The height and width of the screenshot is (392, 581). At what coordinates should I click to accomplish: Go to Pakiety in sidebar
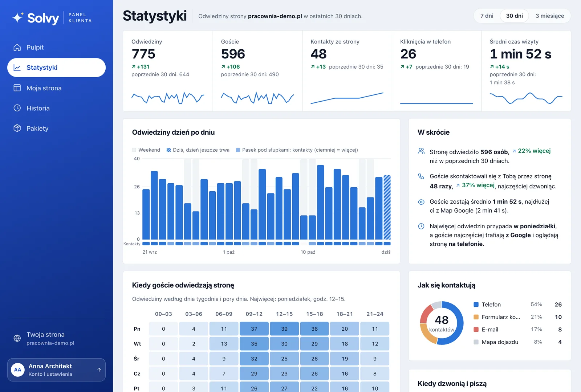(56, 128)
